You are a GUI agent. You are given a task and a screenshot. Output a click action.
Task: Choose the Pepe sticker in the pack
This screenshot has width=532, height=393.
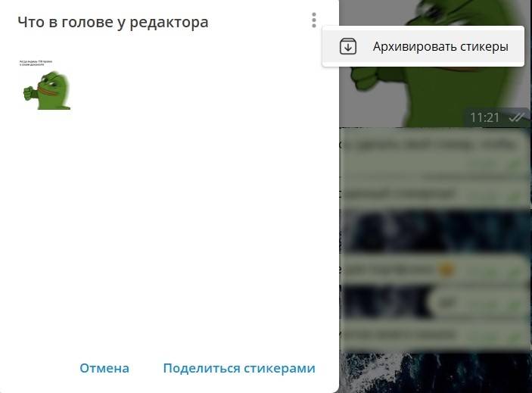coord(45,90)
